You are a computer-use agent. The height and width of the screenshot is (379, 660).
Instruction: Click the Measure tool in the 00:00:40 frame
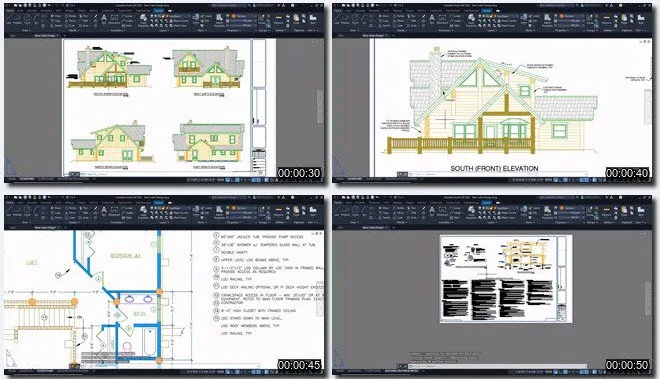[607, 18]
